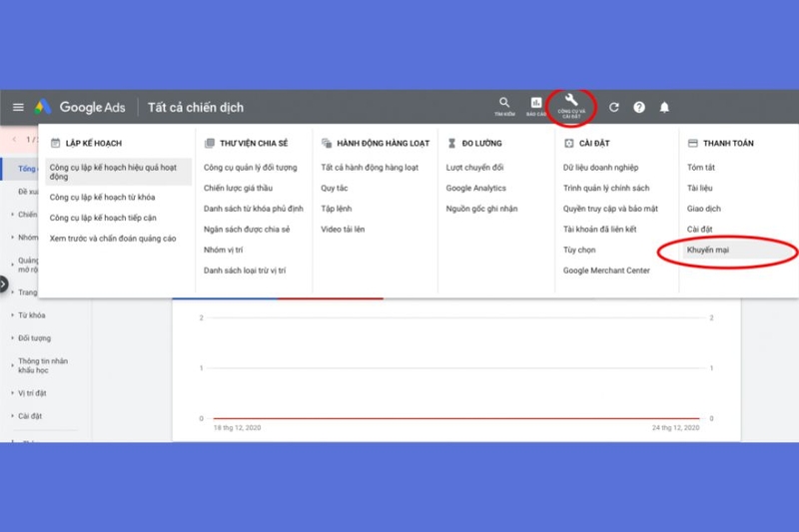Click Hành động hàng loạt icon

[x=327, y=143]
